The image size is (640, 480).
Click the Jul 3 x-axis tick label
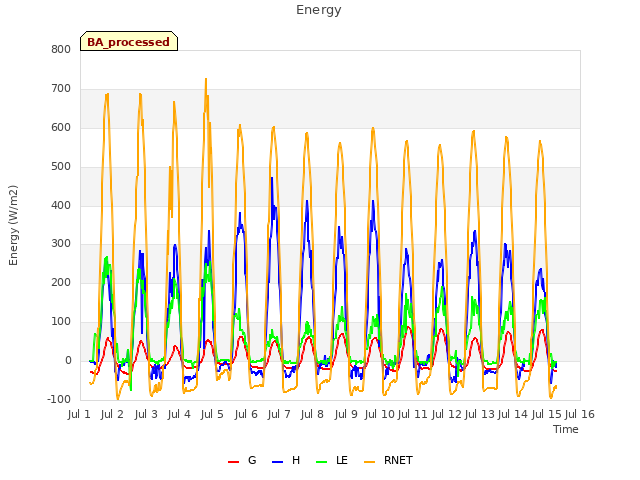[146, 414]
